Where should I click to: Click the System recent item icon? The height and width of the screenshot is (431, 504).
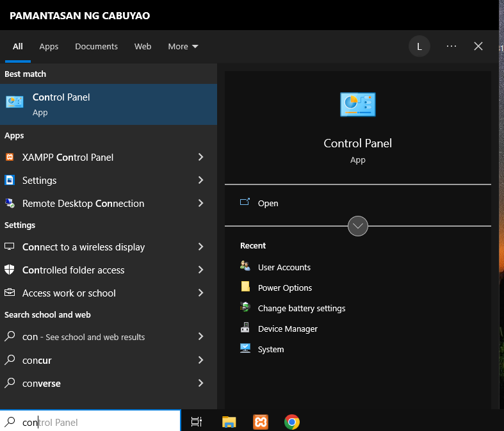tap(245, 348)
